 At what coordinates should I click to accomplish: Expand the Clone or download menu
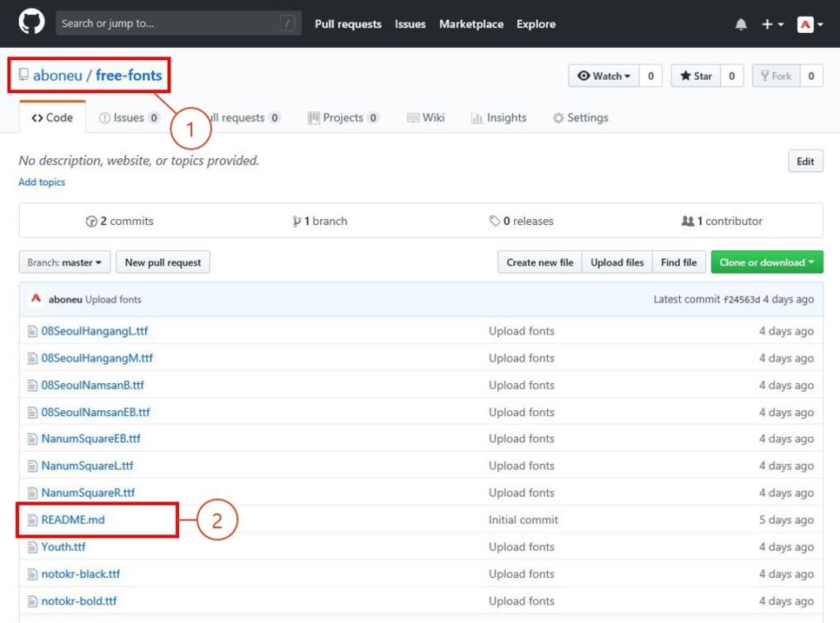767,262
